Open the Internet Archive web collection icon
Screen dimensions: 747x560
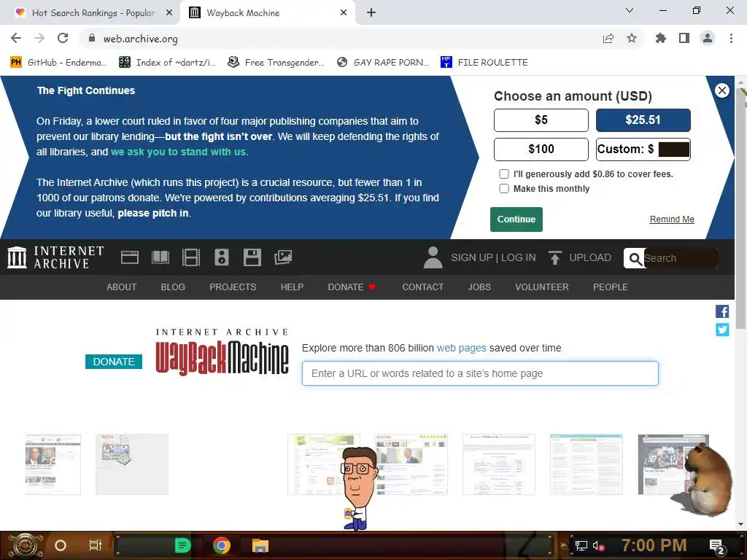tap(130, 257)
